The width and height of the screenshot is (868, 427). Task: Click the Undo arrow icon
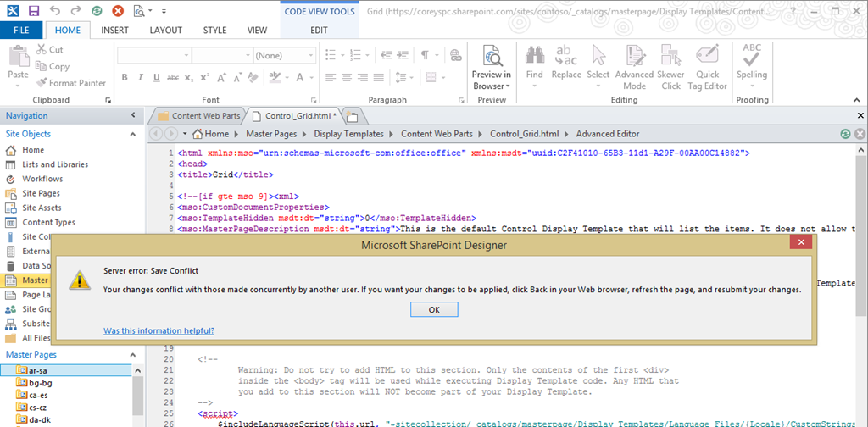(x=55, y=10)
